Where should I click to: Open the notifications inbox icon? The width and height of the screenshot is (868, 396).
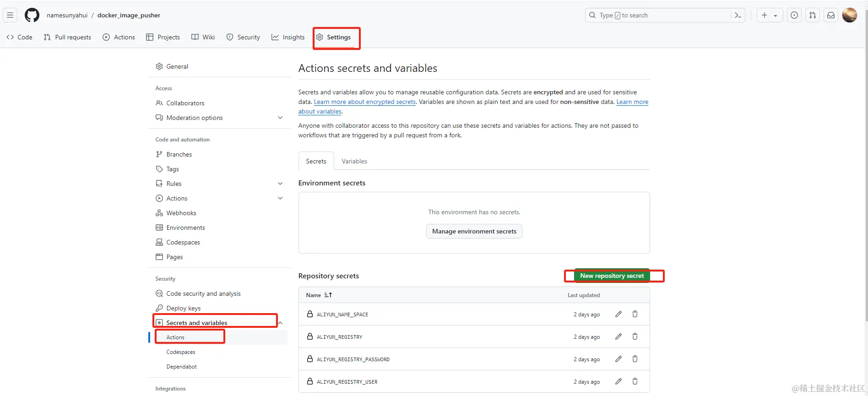(831, 15)
